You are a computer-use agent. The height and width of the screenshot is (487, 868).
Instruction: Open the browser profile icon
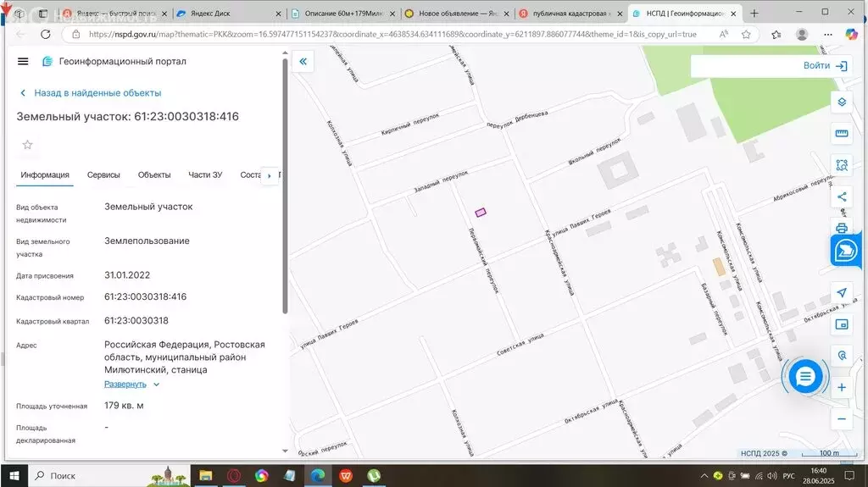801,35
